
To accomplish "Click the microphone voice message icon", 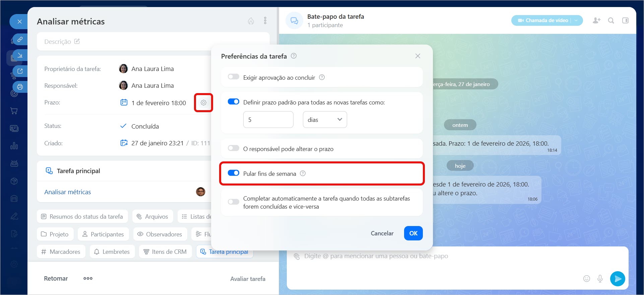I will click(600, 279).
